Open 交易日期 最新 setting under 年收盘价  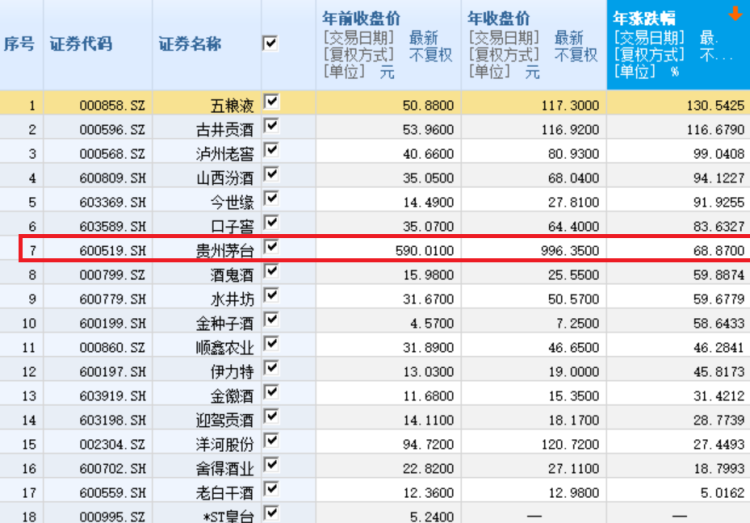click(x=526, y=37)
